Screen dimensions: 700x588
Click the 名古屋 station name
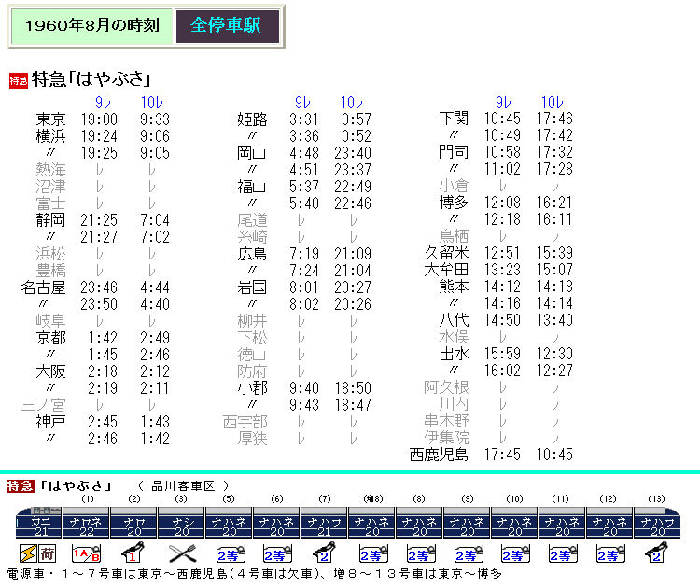point(43,287)
